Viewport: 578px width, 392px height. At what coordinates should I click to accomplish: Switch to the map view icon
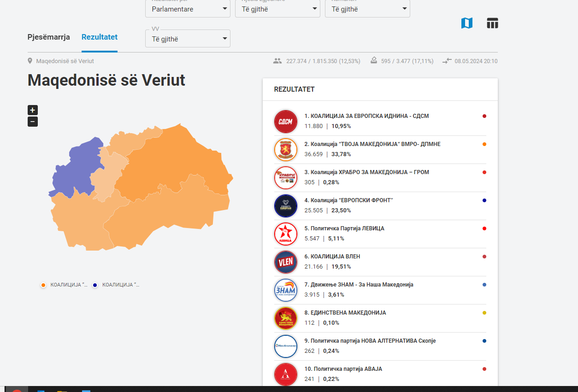click(x=467, y=23)
